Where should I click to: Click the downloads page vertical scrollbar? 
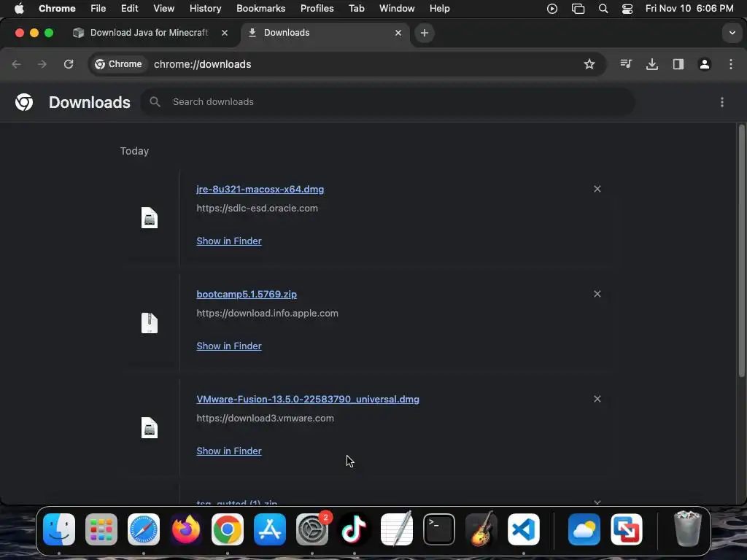point(741,251)
